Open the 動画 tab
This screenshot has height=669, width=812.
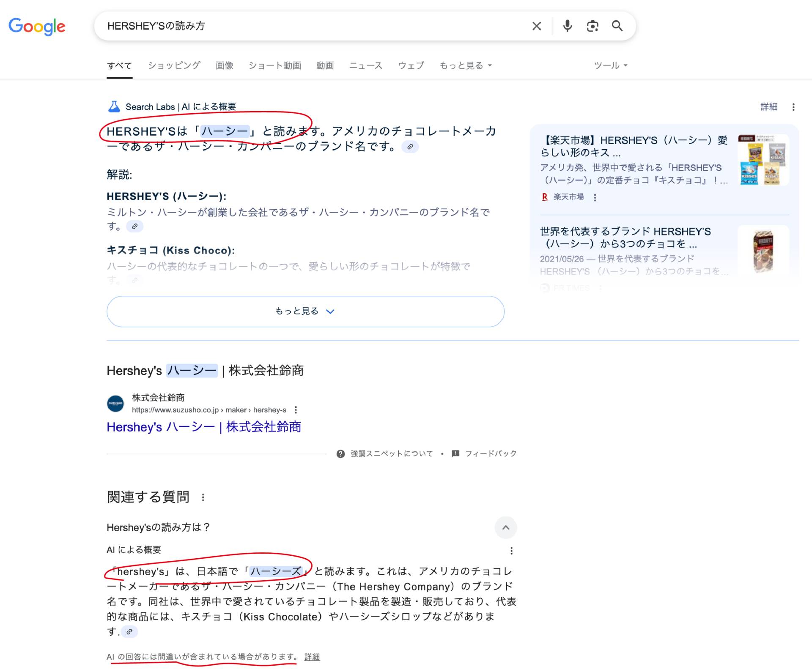[x=325, y=66]
